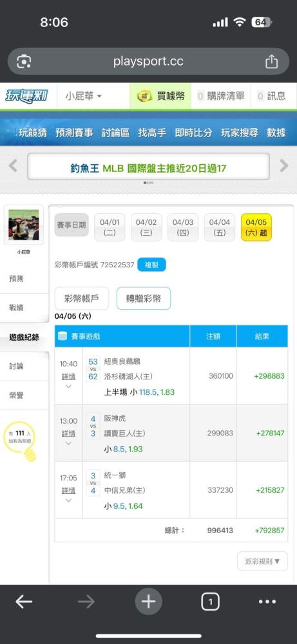Expand 詳情 for the 17:05 game
The width and height of the screenshot is (297, 644).
(x=68, y=494)
